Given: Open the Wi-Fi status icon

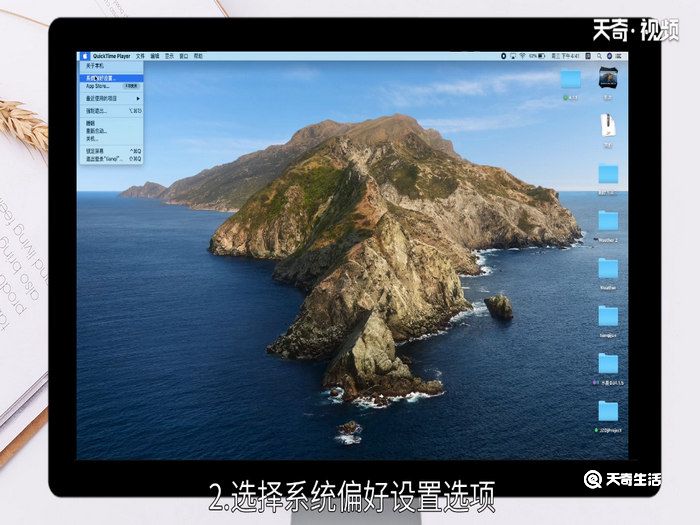Looking at the screenshot, I should pyautogui.click(x=522, y=56).
